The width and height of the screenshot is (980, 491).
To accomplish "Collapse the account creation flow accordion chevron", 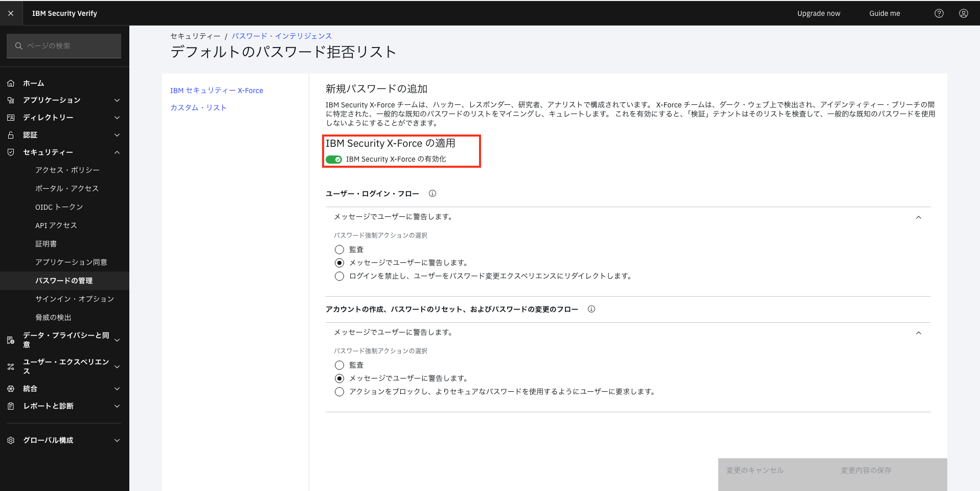I will pos(919,333).
